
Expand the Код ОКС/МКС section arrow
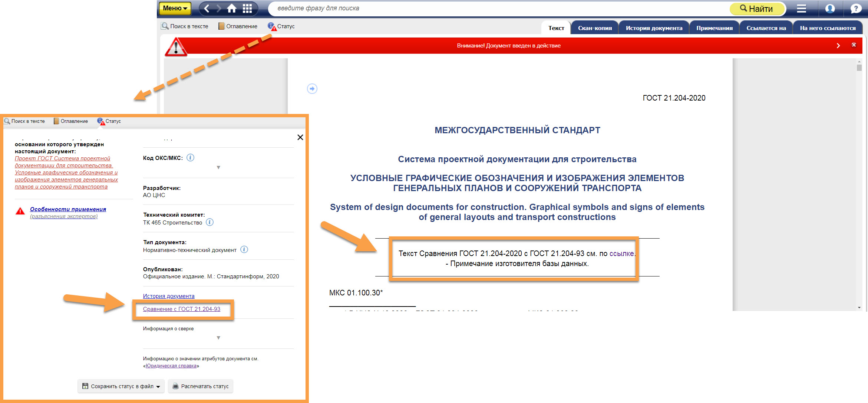(x=218, y=167)
